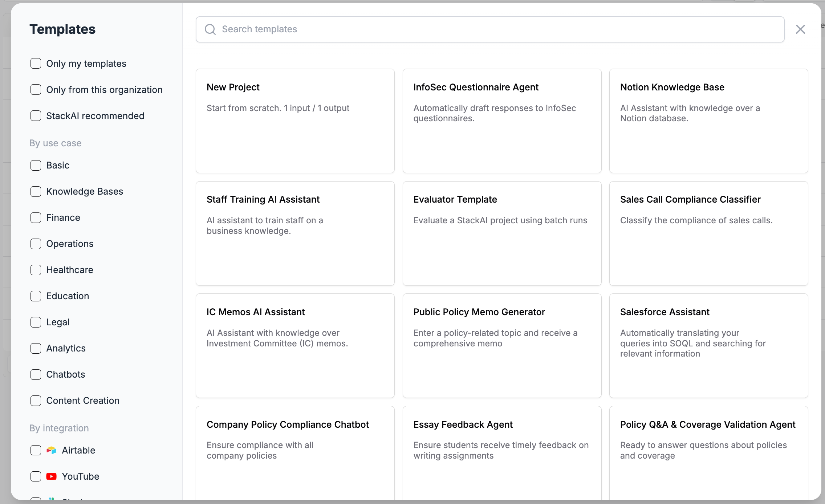Open the Evaluator Template card
The height and width of the screenshot is (504, 825).
click(x=502, y=233)
